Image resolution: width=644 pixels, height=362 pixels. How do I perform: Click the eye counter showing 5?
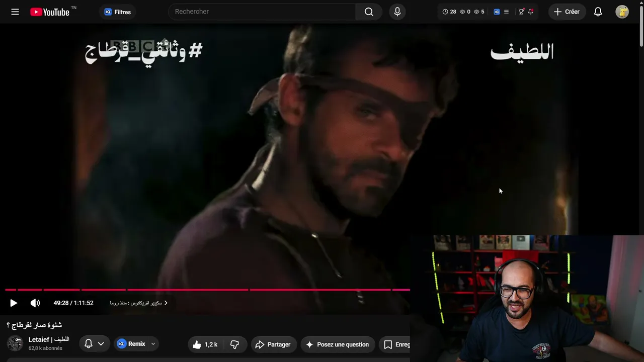479,12
